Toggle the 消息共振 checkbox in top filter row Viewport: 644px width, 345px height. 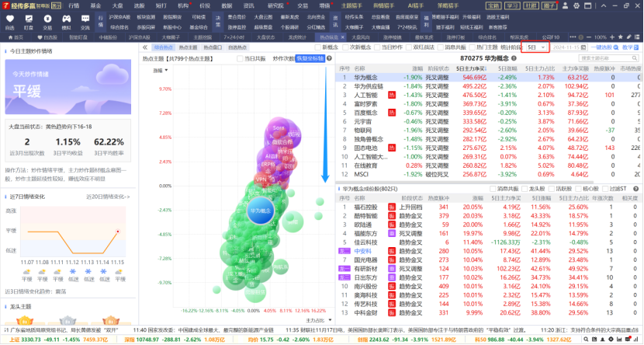[x=440, y=47]
